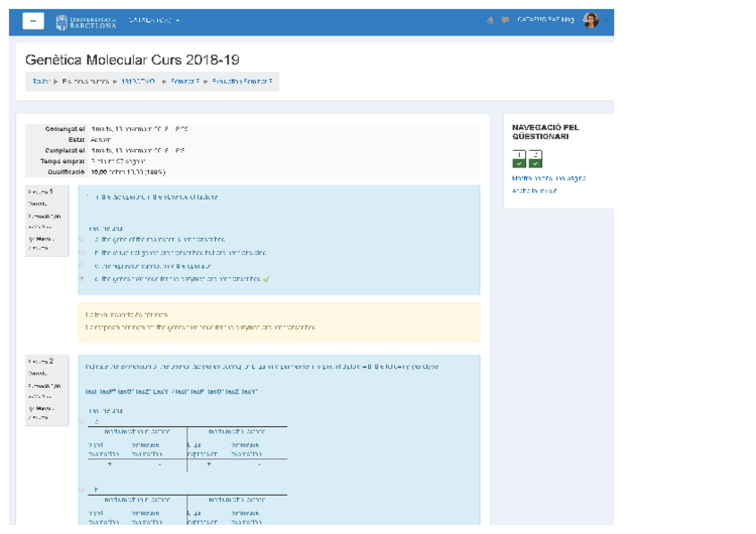Toggle the side panel hamburger button
This screenshot has height=534, width=756.
pyautogui.click(x=33, y=21)
